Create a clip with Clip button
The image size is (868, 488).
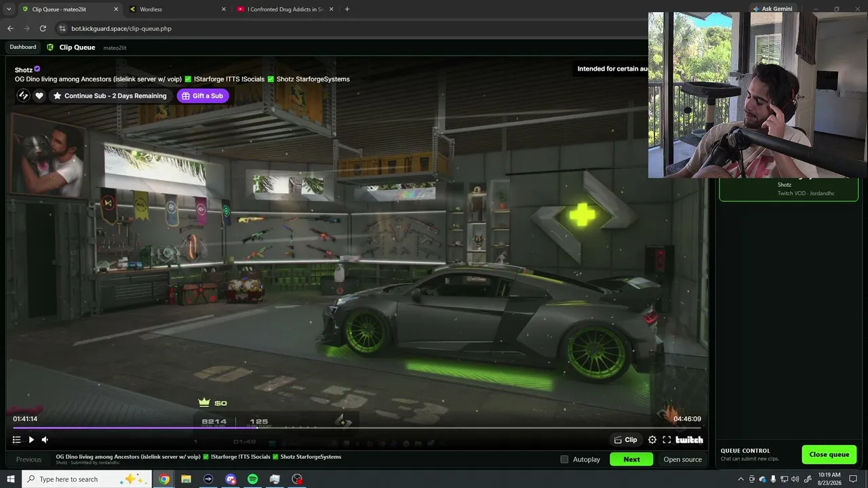[626, 440]
